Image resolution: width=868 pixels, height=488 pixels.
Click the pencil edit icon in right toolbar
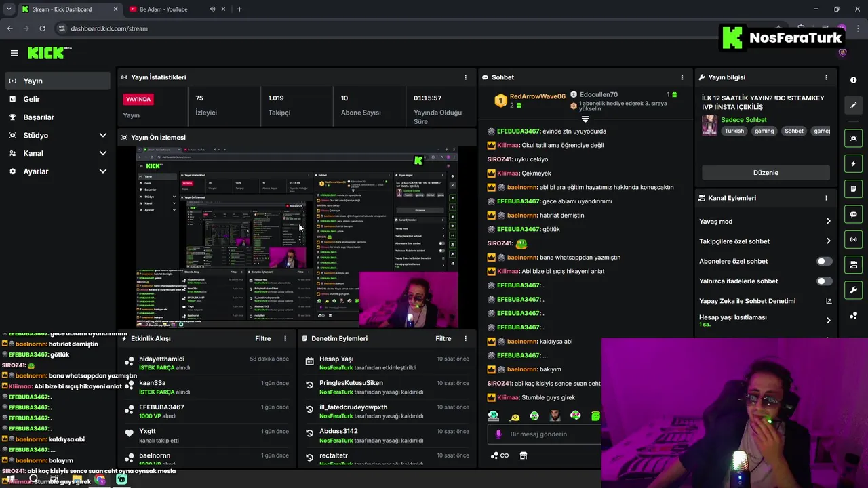[853, 105]
